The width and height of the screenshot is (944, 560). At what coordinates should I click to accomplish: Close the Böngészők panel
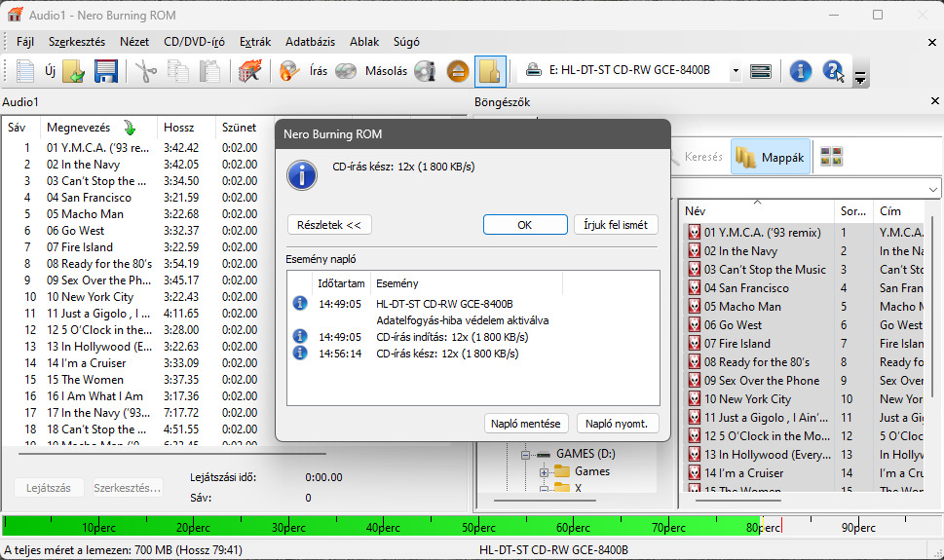[x=935, y=101]
